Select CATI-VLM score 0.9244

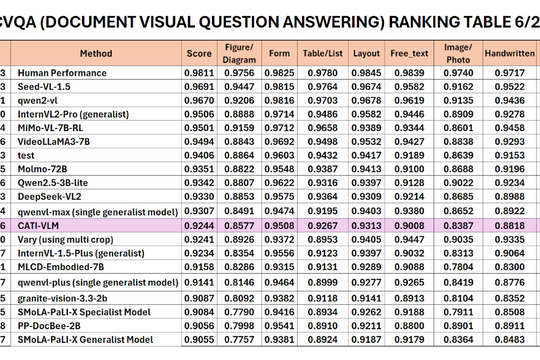[199, 226]
